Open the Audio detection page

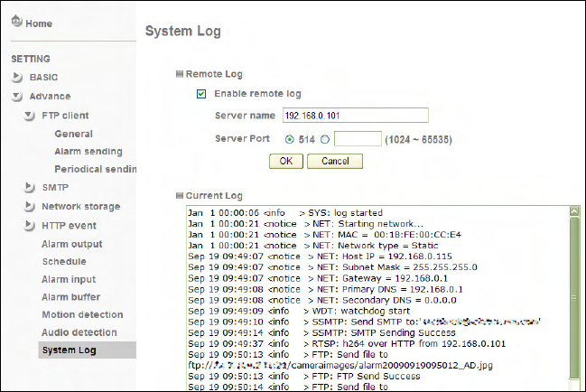click(79, 332)
